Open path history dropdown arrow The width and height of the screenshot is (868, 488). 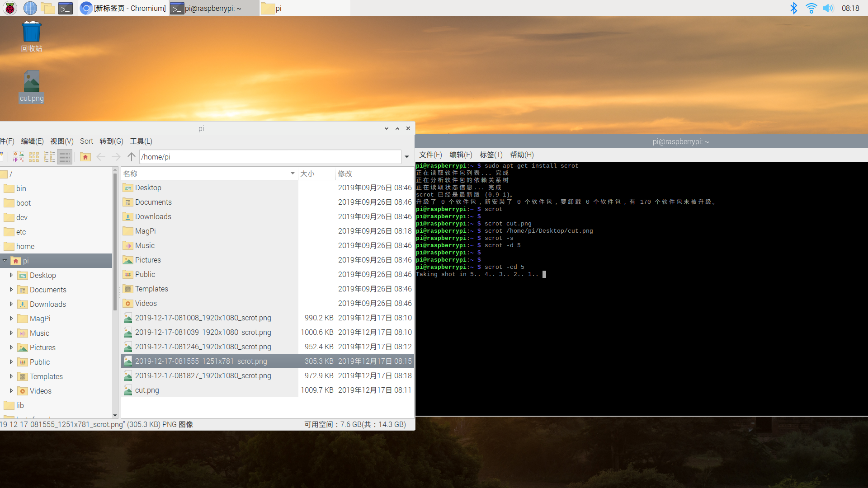(x=407, y=157)
